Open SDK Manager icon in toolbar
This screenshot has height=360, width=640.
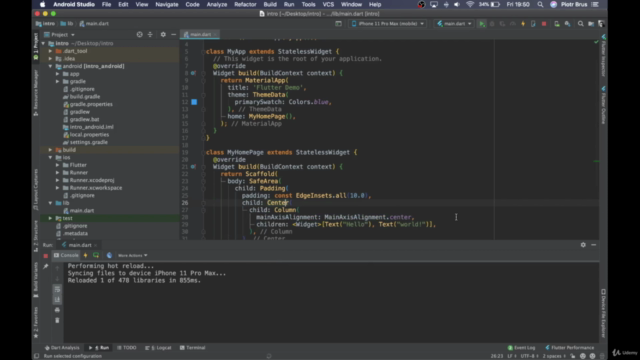(x=567, y=24)
